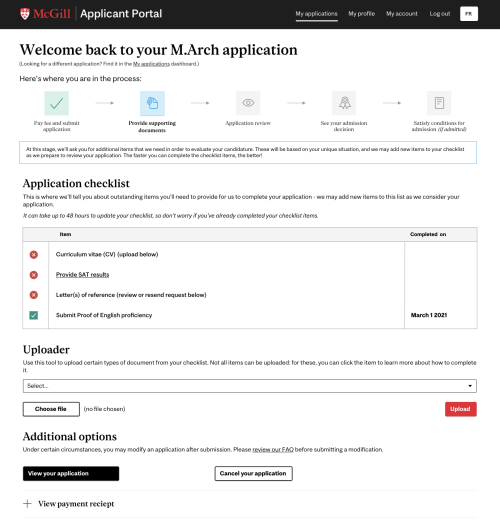Screen dimensions: 500x525
Task: Follow the My applications dashboard link
Action: coord(151,64)
